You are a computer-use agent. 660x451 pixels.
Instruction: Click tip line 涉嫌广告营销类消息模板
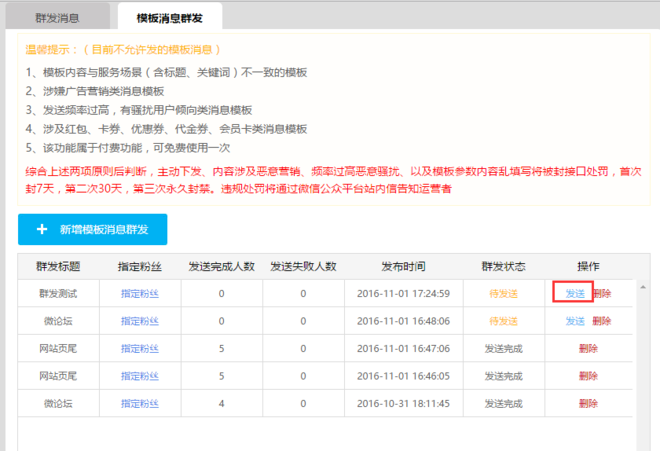104,91
